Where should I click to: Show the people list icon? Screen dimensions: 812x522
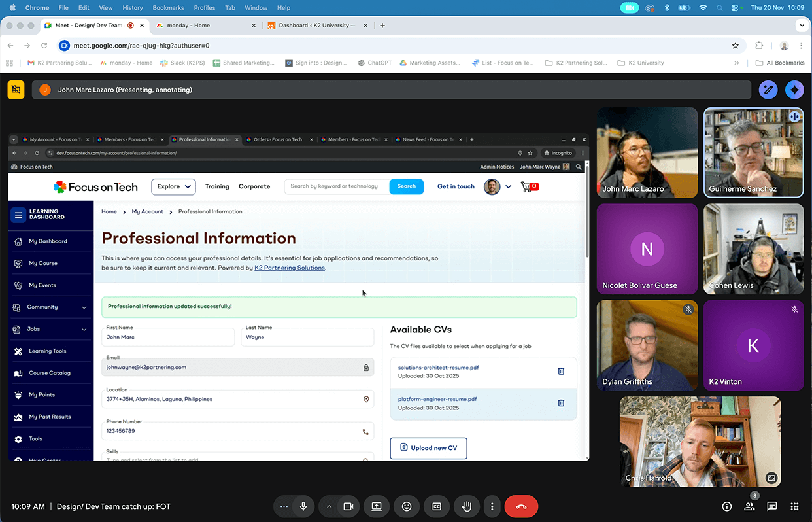click(x=749, y=506)
